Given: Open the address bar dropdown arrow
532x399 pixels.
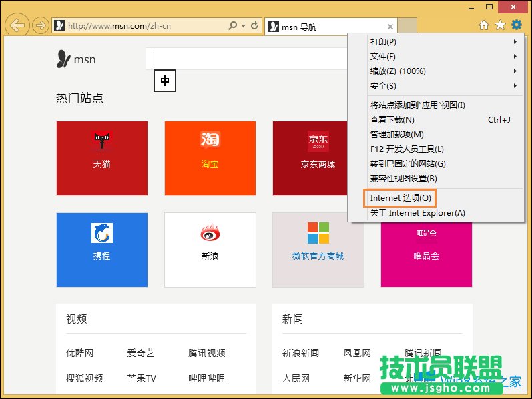Looking at the screenshot, I should 243,26.
